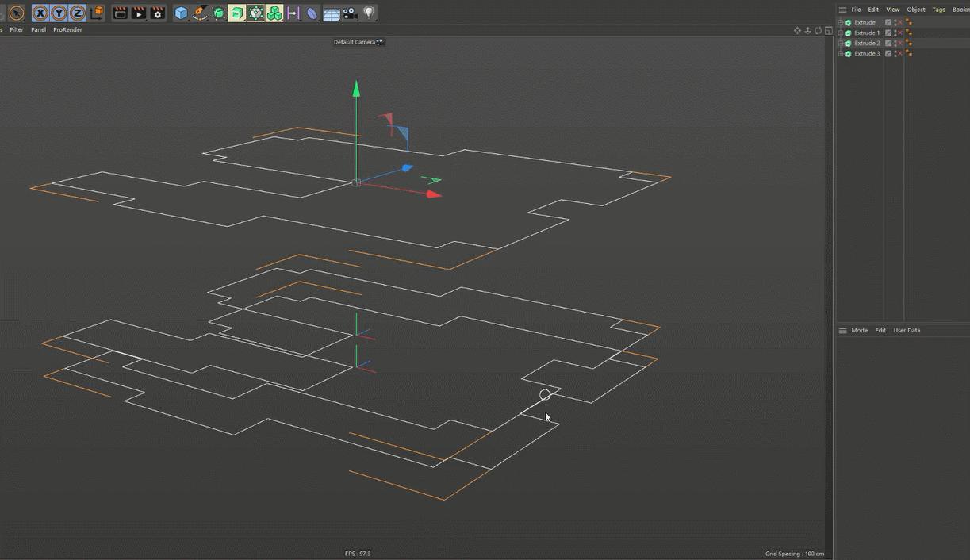
Task: Toggle the Z axis lock
Action: pos(77,13)
